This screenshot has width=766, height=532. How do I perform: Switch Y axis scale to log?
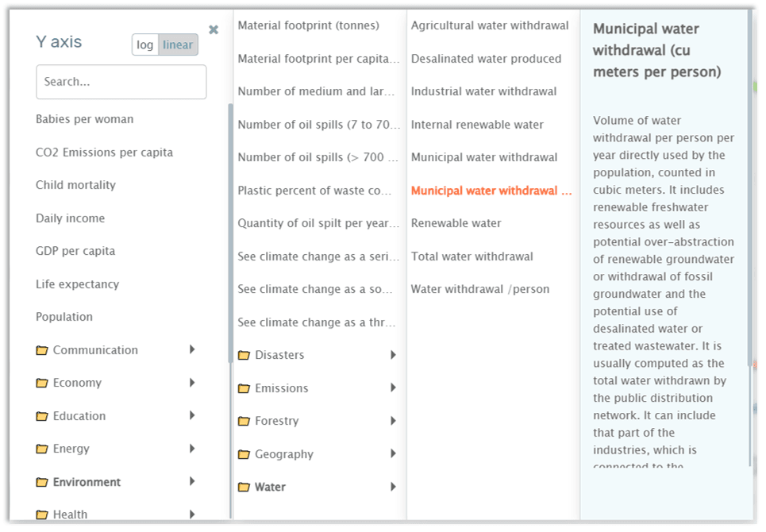tap(145, 45)
